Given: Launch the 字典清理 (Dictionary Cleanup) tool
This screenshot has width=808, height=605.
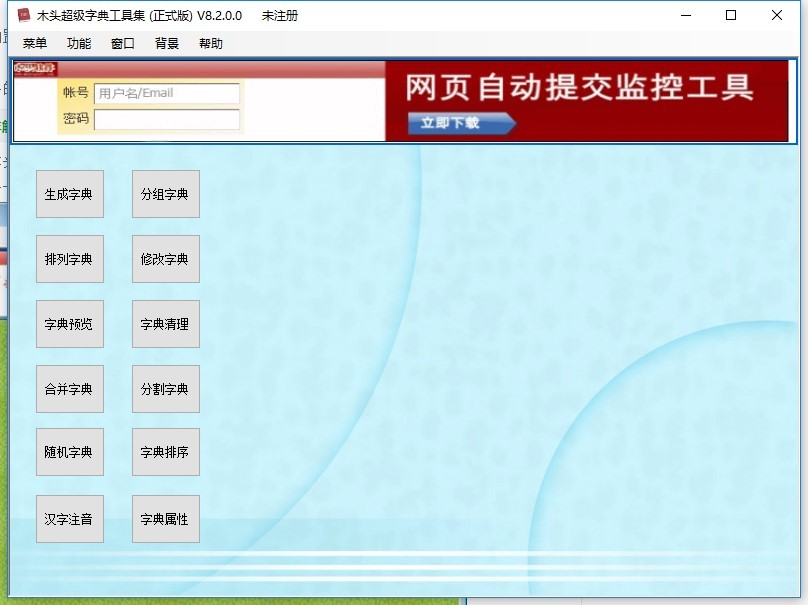Looking at the screenshot, I should (165, 323).
